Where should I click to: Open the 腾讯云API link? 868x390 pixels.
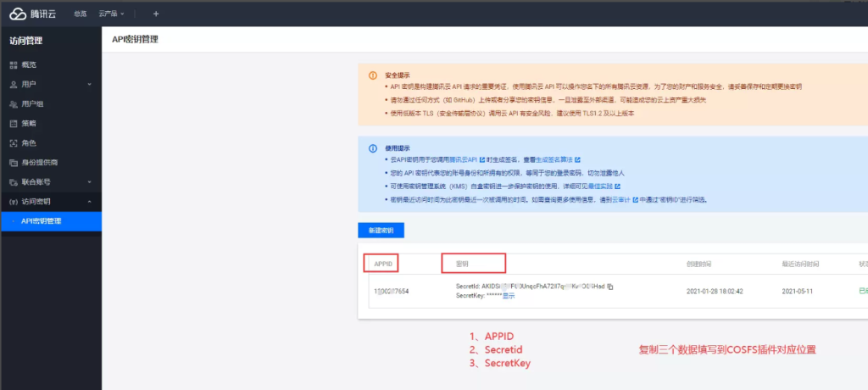tap(464, 159)
